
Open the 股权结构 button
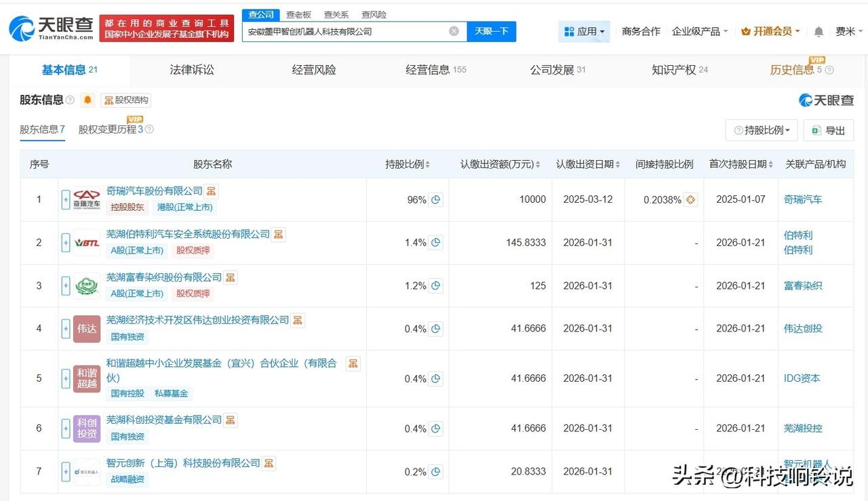(126, 100)
